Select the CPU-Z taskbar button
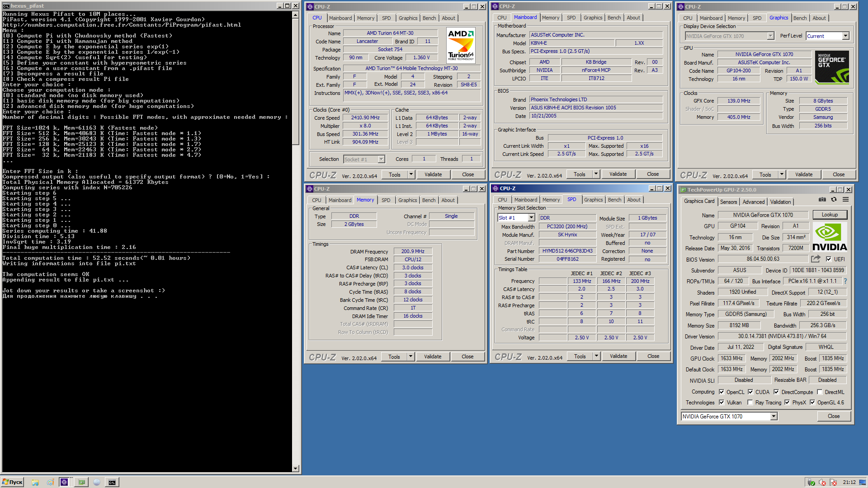This screenshot has height=488, width=868. pos(64,482)
